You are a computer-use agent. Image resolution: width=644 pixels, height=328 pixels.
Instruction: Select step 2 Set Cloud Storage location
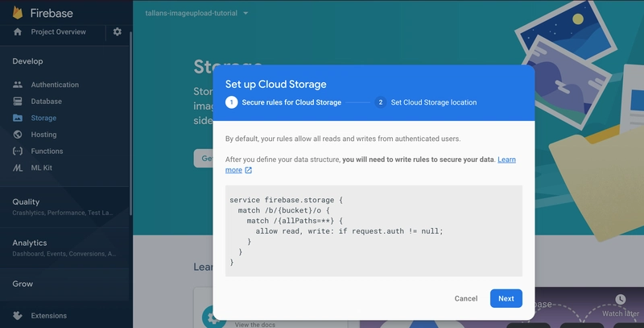[x=426, y=102]
